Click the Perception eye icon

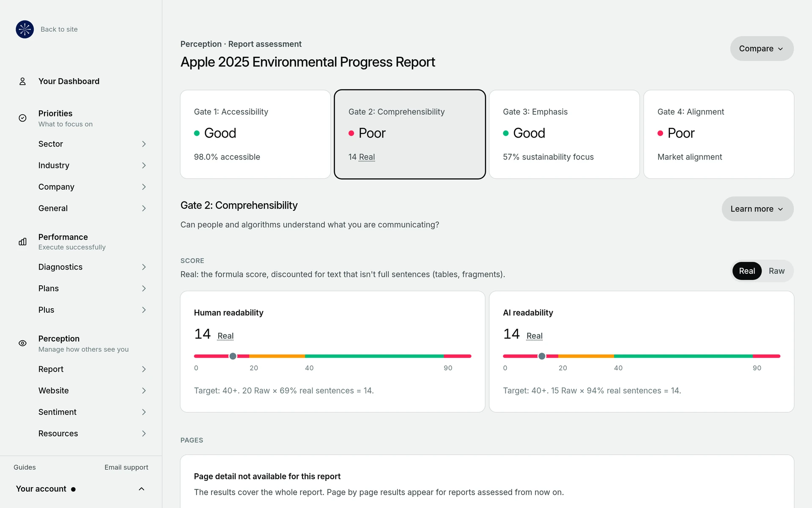[23, 343]
